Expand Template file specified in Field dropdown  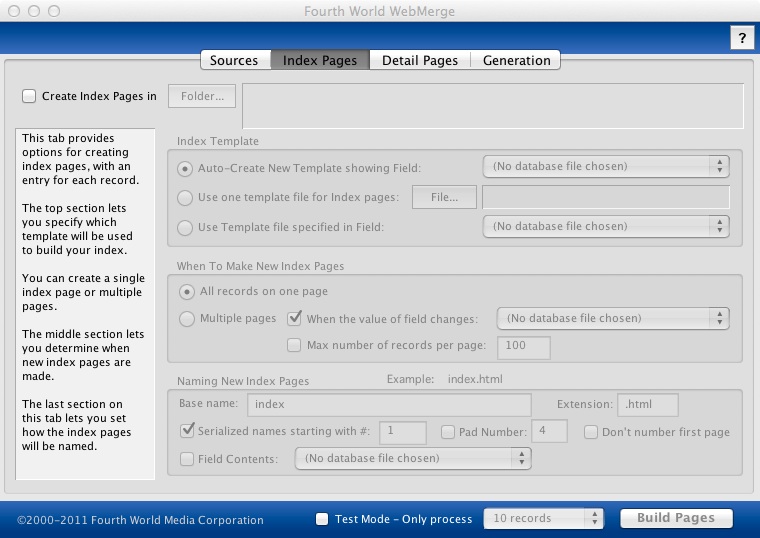point(606,226)
